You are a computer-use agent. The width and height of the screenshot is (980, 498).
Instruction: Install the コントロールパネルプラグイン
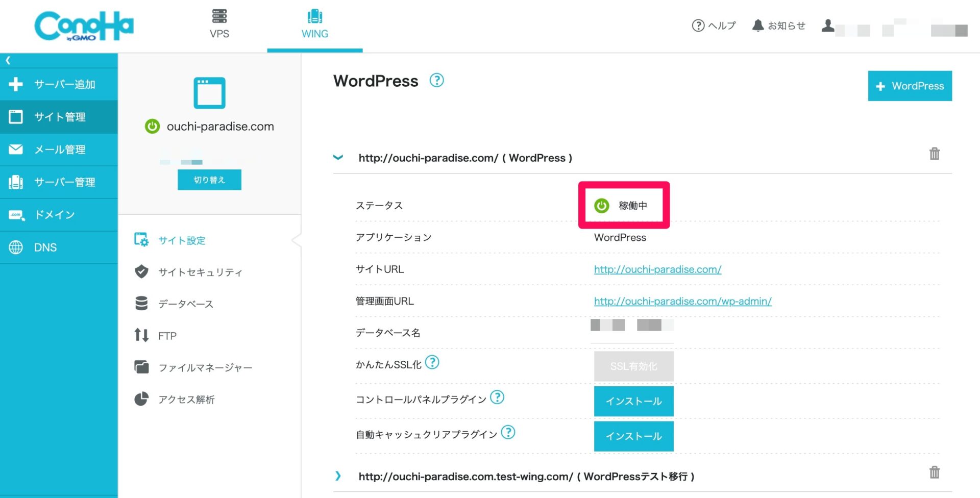[633, 401]
